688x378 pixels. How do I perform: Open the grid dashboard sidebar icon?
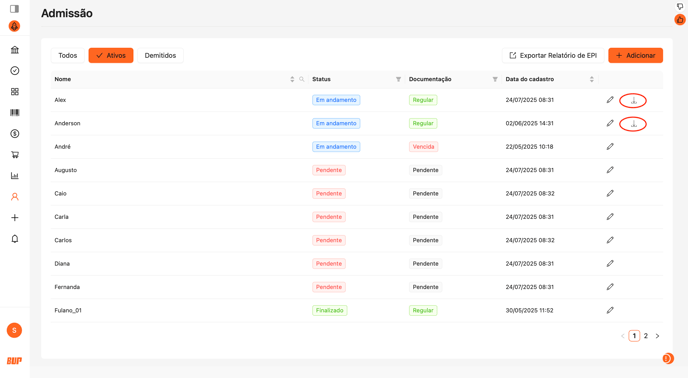pos(14,92)
